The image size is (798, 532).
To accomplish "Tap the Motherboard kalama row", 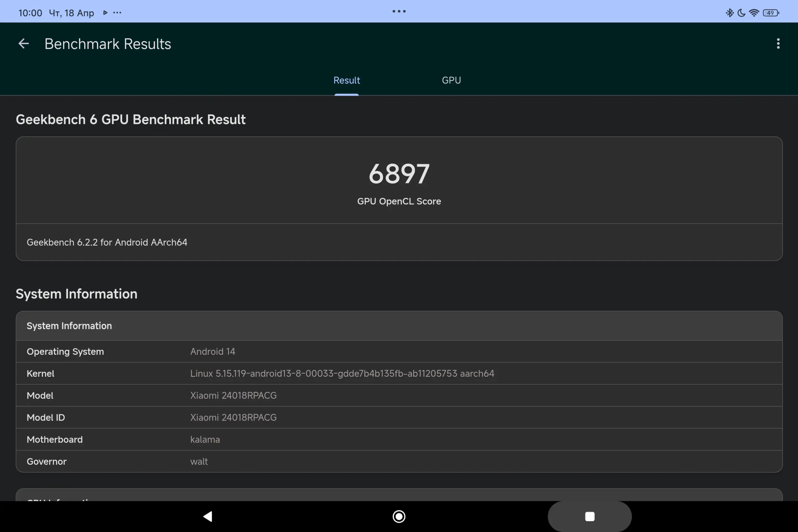I will point(205,439).
